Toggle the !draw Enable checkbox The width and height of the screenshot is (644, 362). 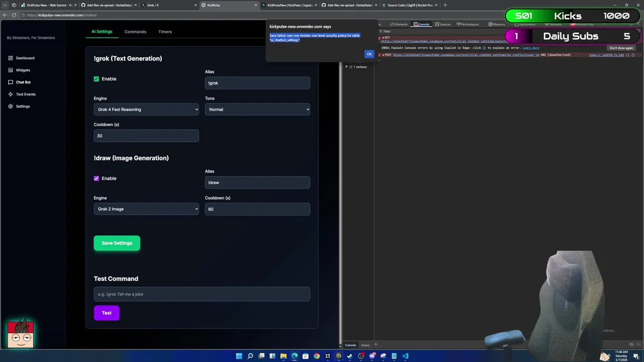point(97,178)
